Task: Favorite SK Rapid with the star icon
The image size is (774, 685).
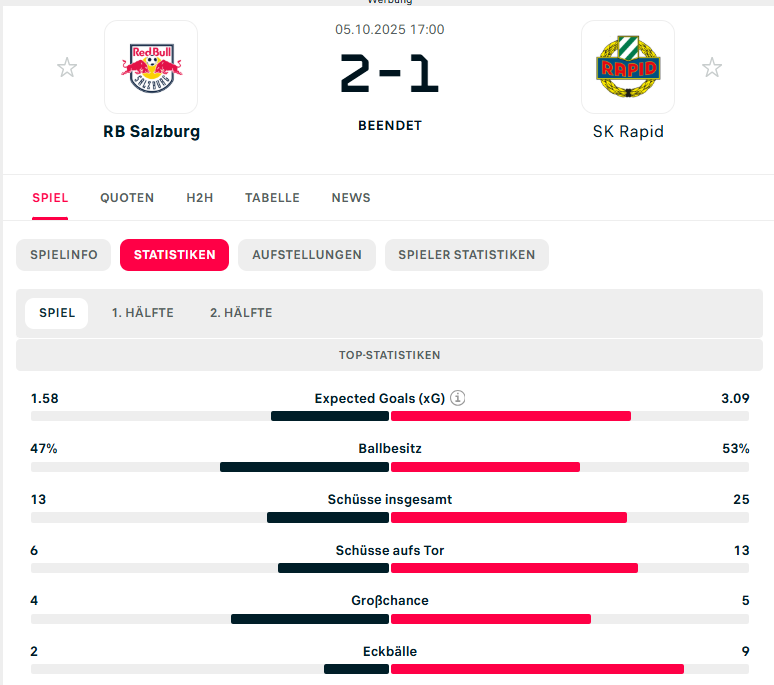Action: 712,68
